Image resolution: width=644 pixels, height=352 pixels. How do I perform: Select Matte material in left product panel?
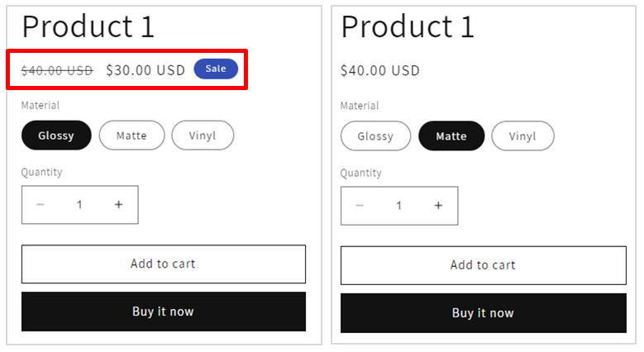pyautogui.click(x=131, y=136)
